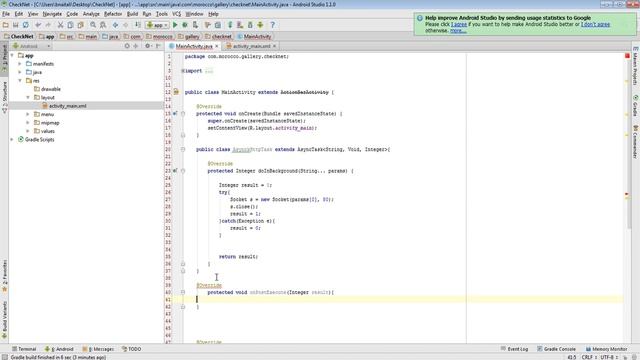Open the Build menu
Image resolution: width=640 pixels, height=360 pixels.
pyautogui.click(x=132, y=14)
